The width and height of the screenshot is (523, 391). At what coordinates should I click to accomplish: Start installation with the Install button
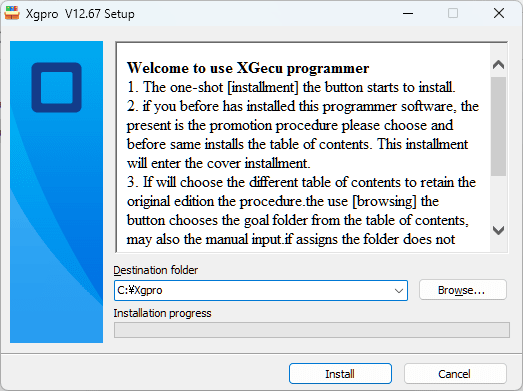point(340,374)
